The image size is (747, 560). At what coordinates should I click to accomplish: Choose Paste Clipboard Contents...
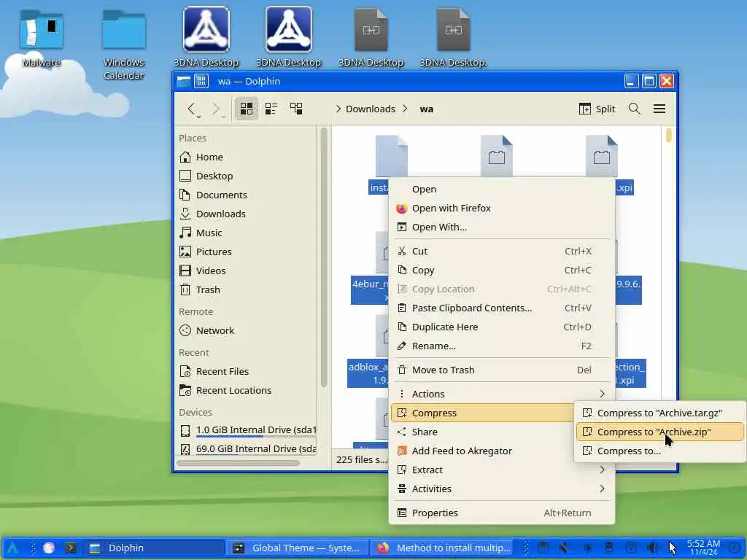(501, 308)
